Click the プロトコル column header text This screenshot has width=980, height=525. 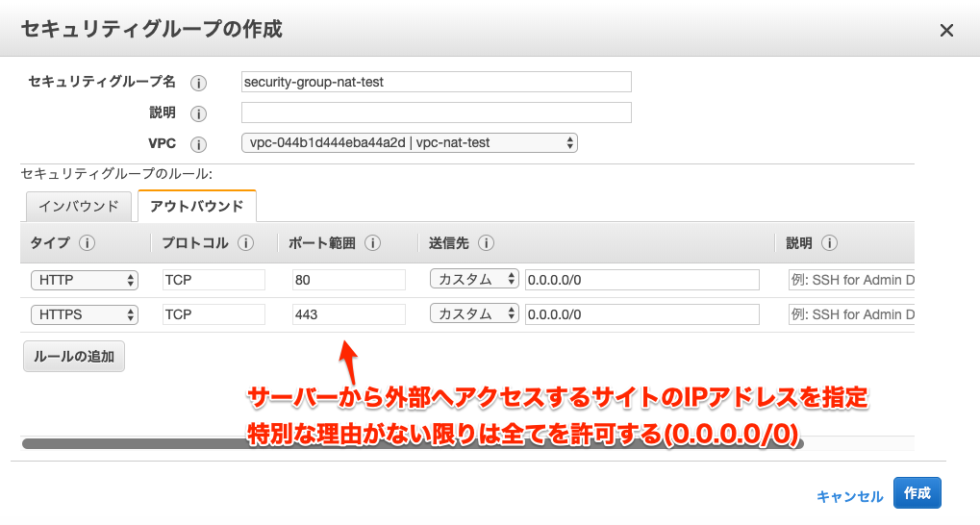[195, 243]
